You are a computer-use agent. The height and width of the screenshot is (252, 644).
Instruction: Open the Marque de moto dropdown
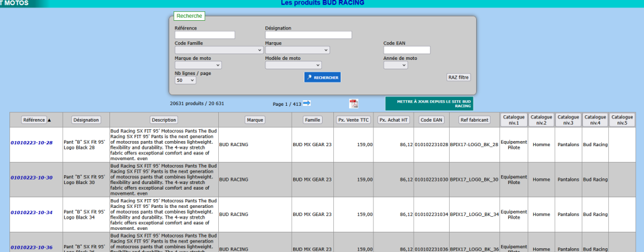(198, 65)
